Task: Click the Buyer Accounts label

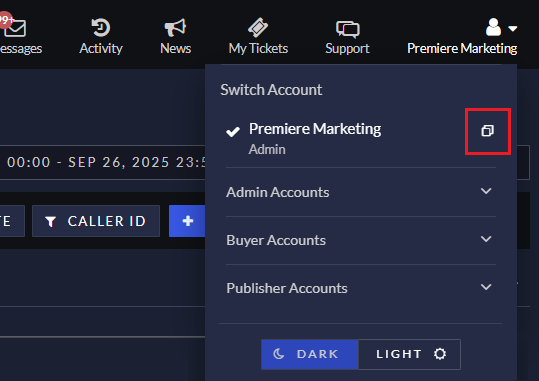Action: pyautogui.click(x=276, y=240)
